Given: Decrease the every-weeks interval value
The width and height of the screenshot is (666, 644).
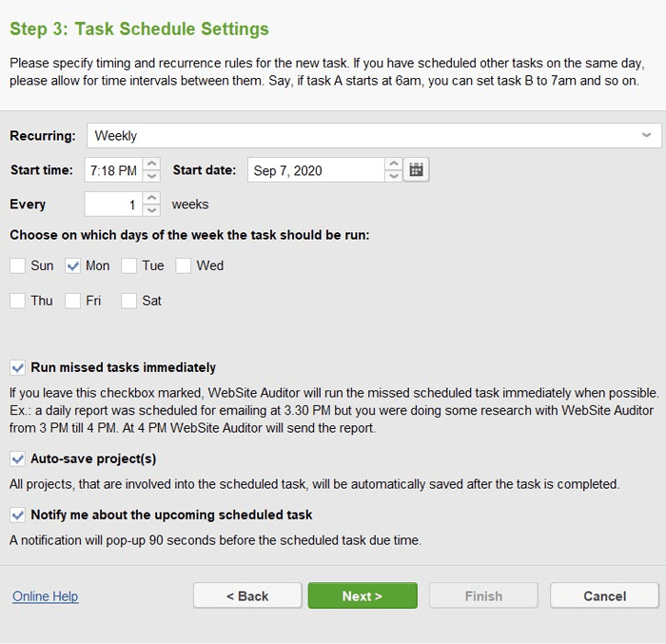Looking at the screenshot, I should (x=151, y=210).
